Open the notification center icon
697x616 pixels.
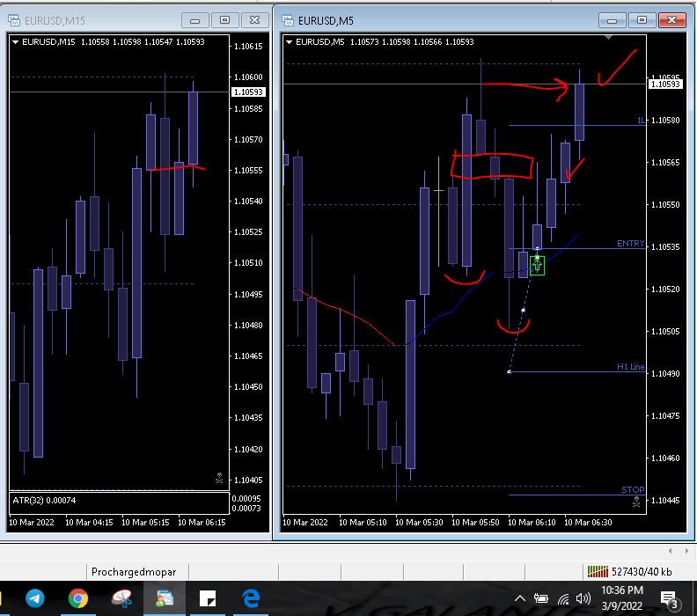(669, 599)
